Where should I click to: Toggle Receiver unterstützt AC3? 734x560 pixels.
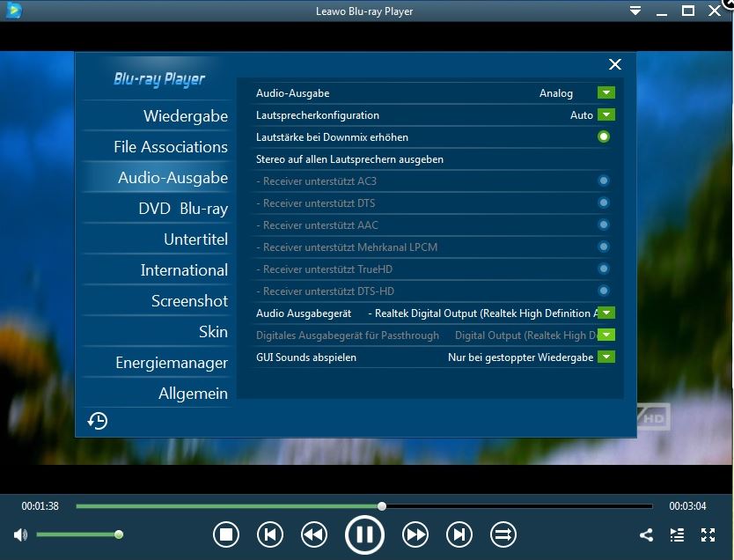(x=604, y=181)
